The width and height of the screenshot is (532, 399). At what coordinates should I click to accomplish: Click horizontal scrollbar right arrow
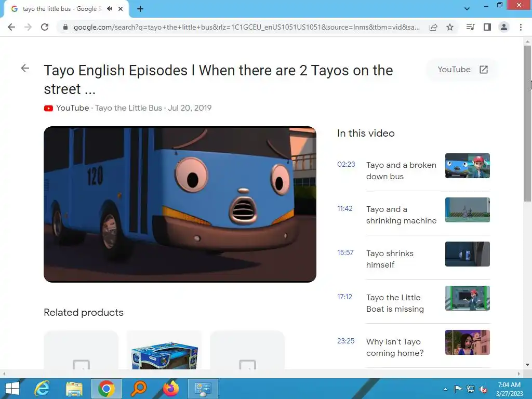tap(519, 374)
